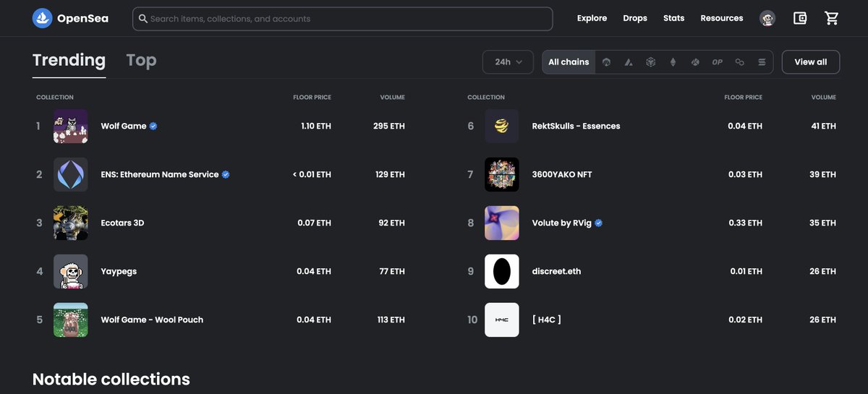
Task: Click the Wolf Game verified badge
Action: (153, 126)
